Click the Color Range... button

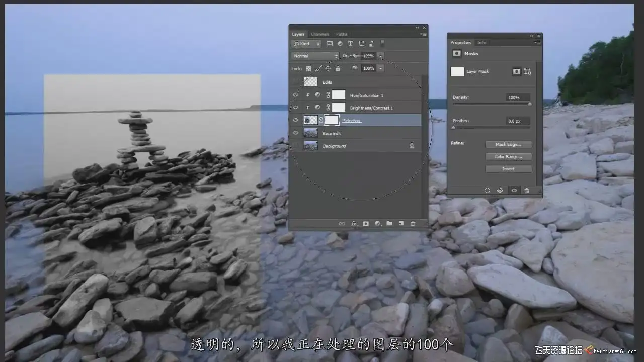click(508, 157)
